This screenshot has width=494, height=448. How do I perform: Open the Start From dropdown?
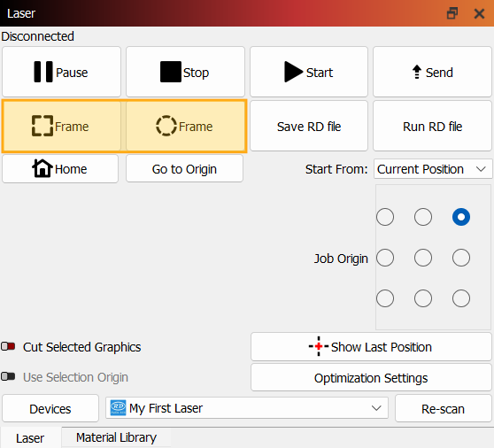click(433, 169)
